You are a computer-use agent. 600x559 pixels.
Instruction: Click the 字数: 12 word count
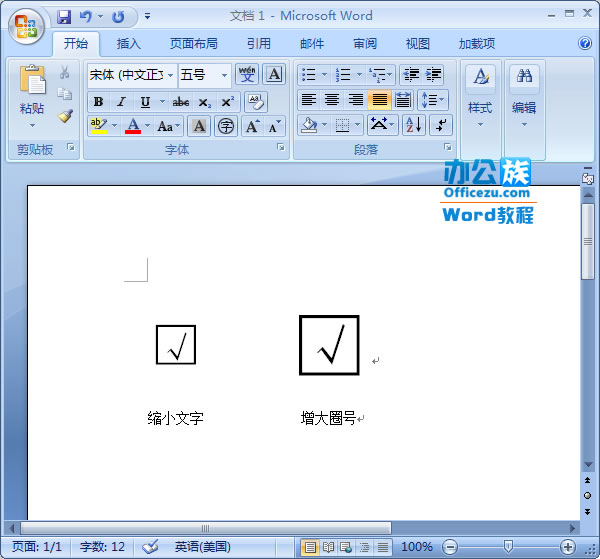(x=102, y=547)
